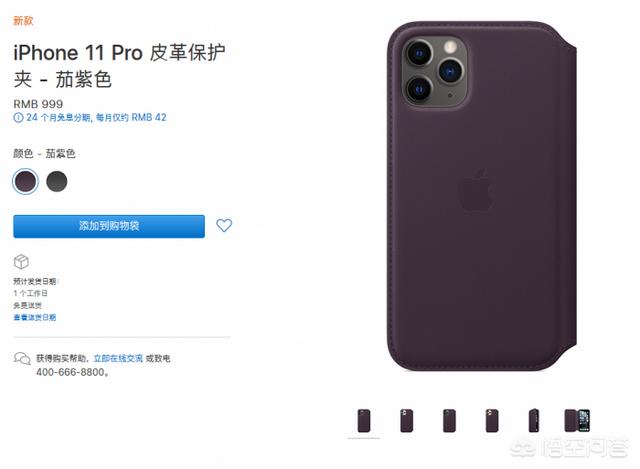
Task: Click the main product case image
Action: click(x=482, y=197)
